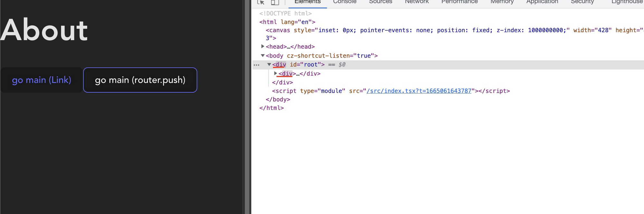644x214 pixels.
Task: Toggle the device toolbar icon
Action: [x=275, y=2]
